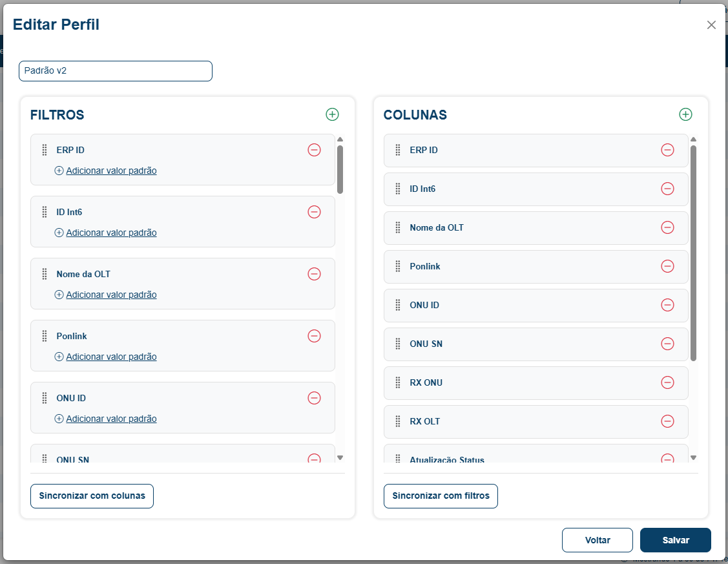Add default value for ERP ID filter

(x=106, y=171)
